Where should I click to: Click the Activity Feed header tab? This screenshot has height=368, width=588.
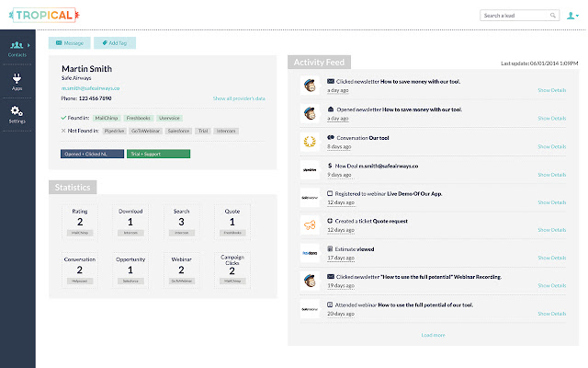coord(319,63)
